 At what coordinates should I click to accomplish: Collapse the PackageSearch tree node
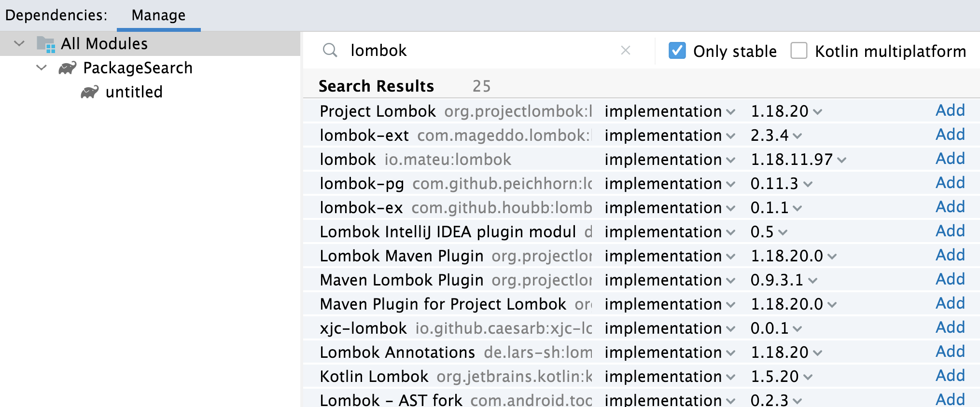[42, 68]
